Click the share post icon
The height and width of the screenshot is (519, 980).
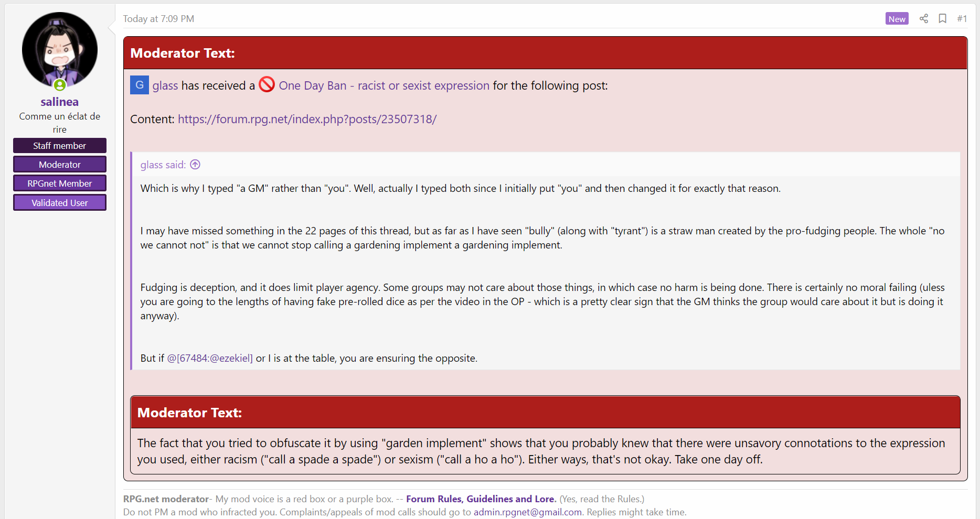(924, 19)
